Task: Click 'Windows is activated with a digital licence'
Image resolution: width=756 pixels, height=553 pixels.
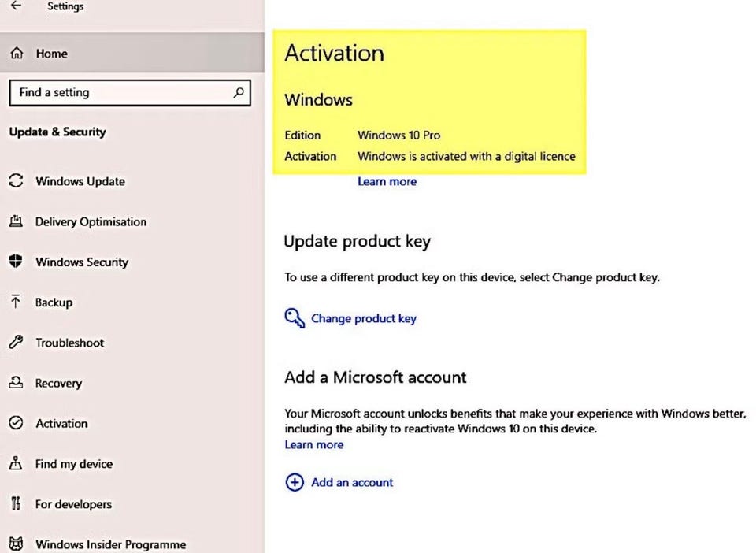Action: coord(466,156)
